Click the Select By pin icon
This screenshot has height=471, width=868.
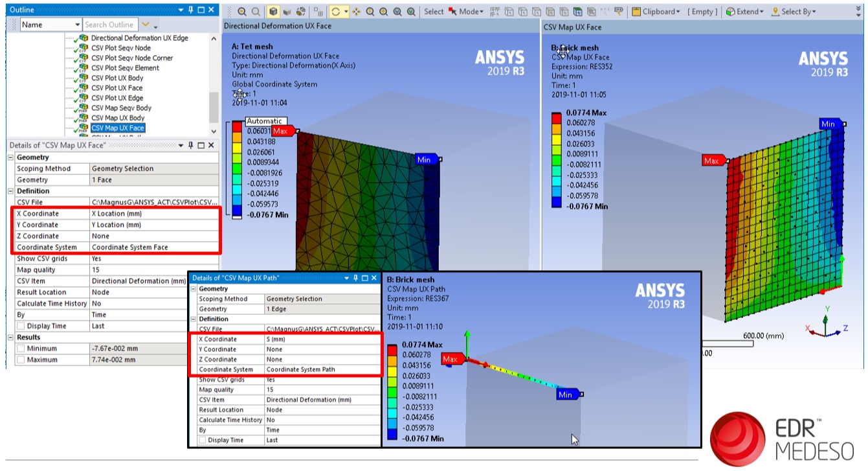(x=775, y=12)
